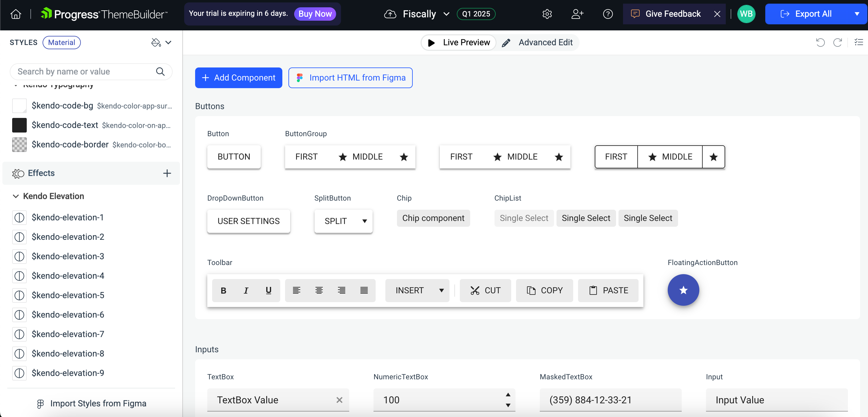Click the $kendo-elevation-9 effect icon
This screenshot has height=417, width=868.
click(x=19, y=373)
